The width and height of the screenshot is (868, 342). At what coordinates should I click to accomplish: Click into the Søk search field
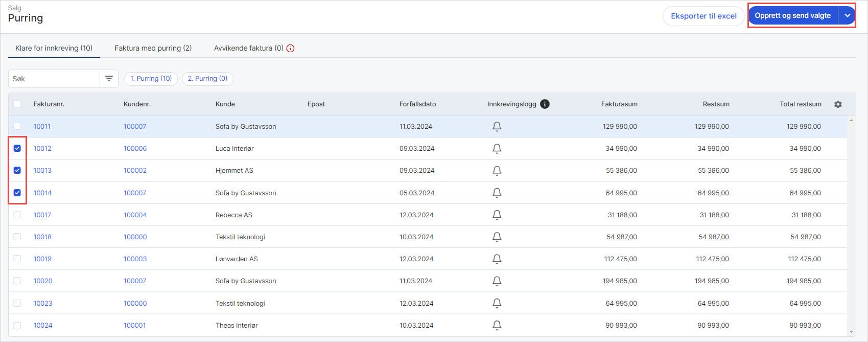click(54, 79)
